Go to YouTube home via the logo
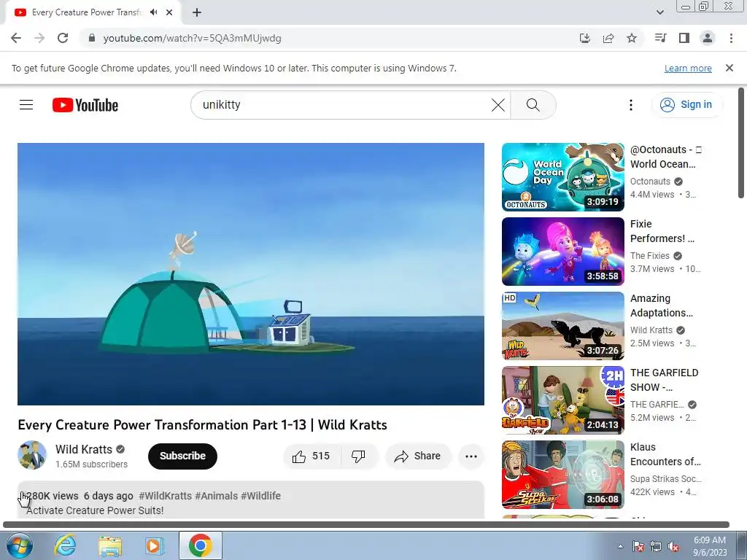 [x=85, y=105]
